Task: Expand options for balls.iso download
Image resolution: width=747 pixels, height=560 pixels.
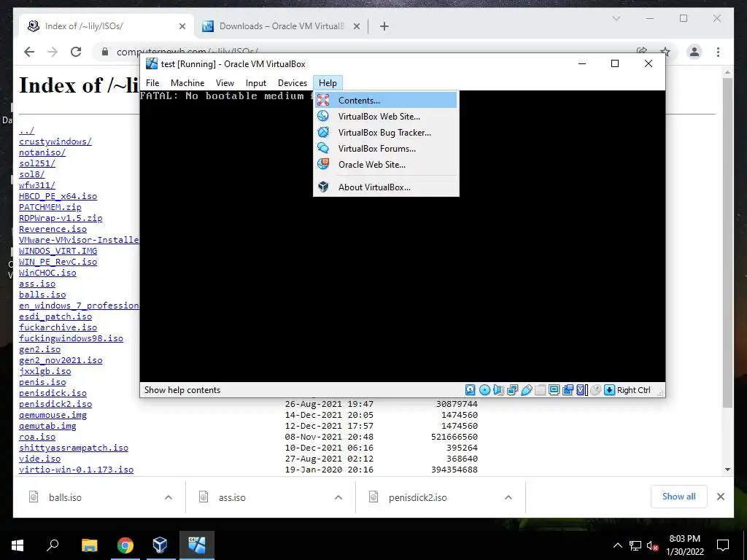Action: [169, 497]
